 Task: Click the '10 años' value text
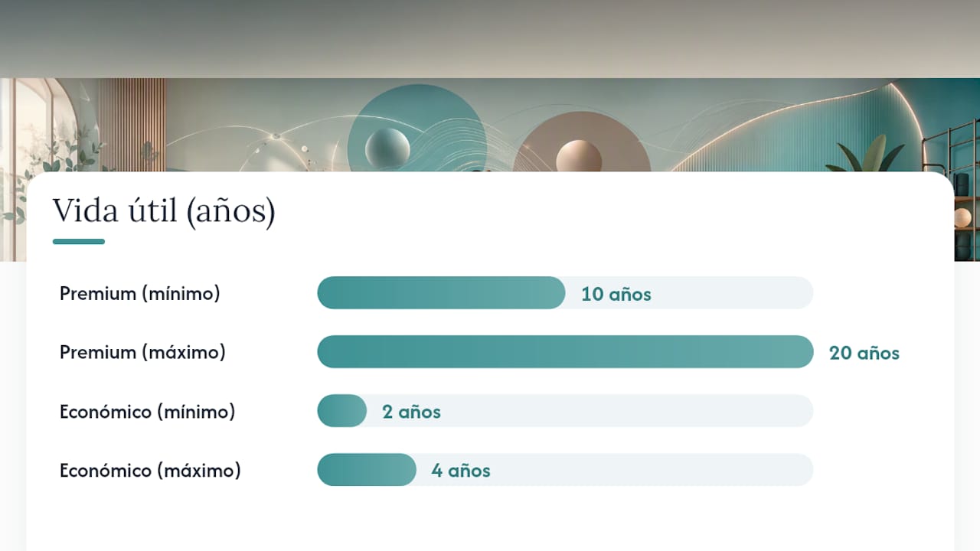pyautogui.click(x=616, y=294)
